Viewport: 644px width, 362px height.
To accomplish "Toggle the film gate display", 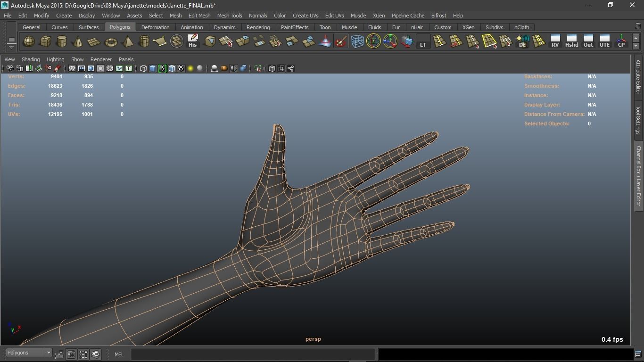I will pyautogui.click(x=82, y=69).
